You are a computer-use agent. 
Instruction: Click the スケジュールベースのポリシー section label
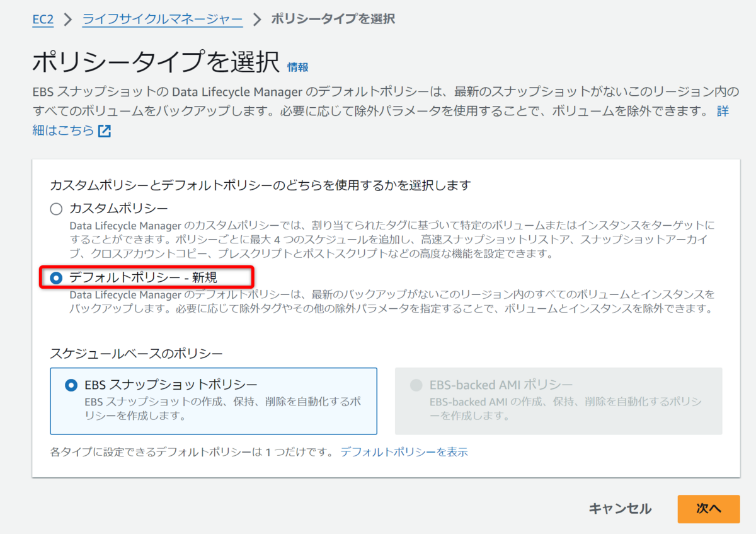pyautogui.click(x=137, y=353)
